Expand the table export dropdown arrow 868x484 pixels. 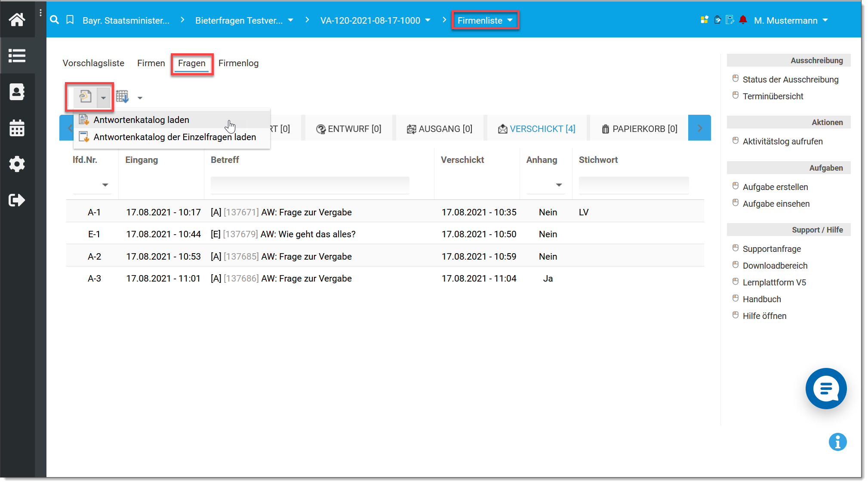140,98
